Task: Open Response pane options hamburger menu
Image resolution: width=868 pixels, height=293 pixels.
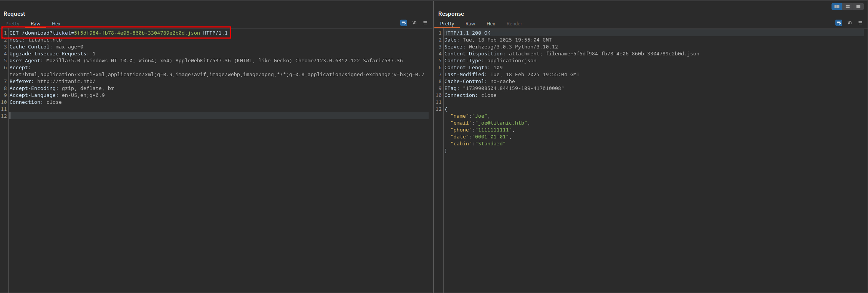Action: [860, 23]
